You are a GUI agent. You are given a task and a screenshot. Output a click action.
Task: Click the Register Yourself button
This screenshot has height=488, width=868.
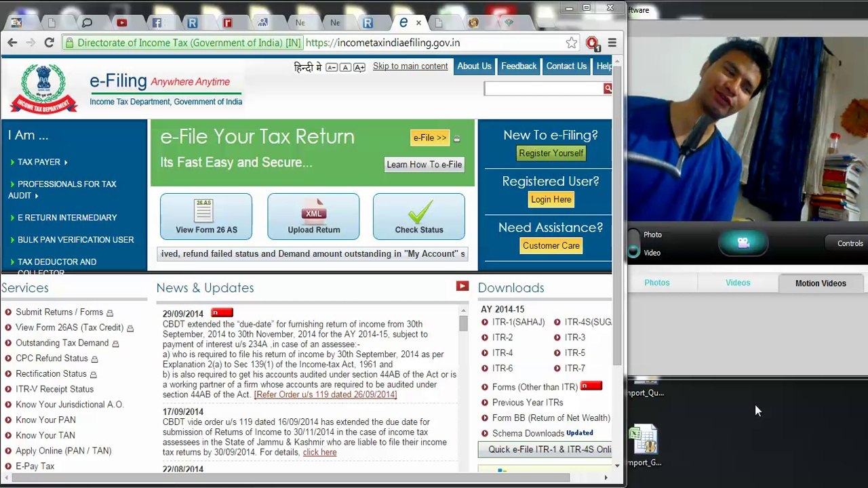click(x=551, y=153)
